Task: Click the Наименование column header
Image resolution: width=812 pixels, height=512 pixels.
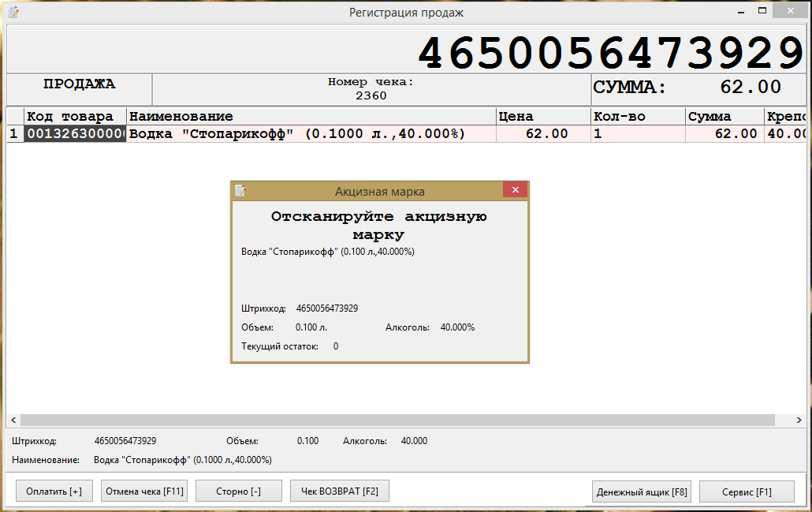Action: 311,117
